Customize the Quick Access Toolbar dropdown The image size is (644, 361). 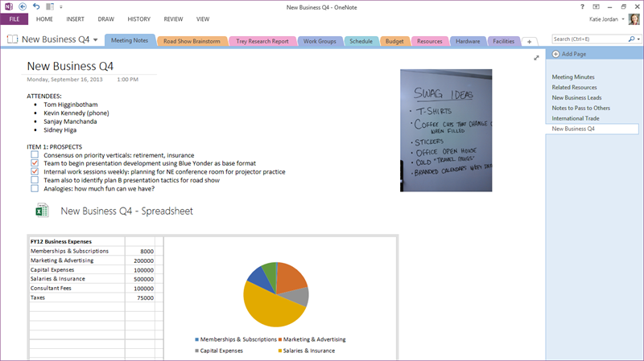(x=60, y=6)
